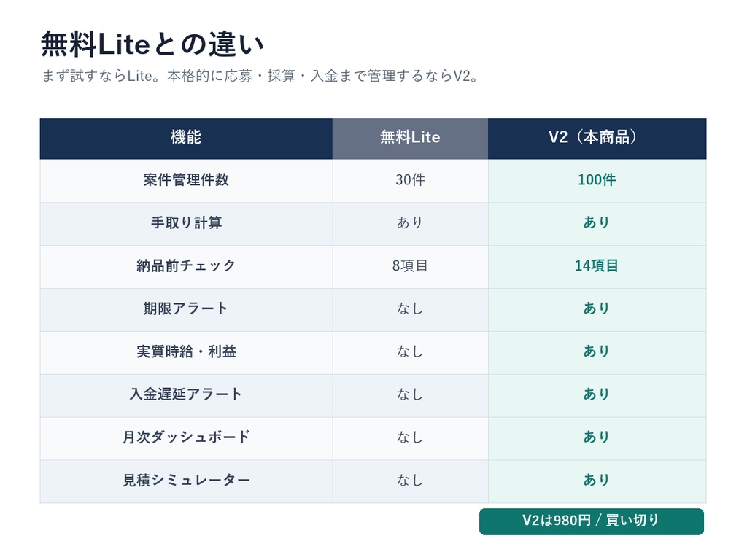747x560 pixels.
Task: Select the '月次ダッシュボード' row label
Action: point(186,437)
